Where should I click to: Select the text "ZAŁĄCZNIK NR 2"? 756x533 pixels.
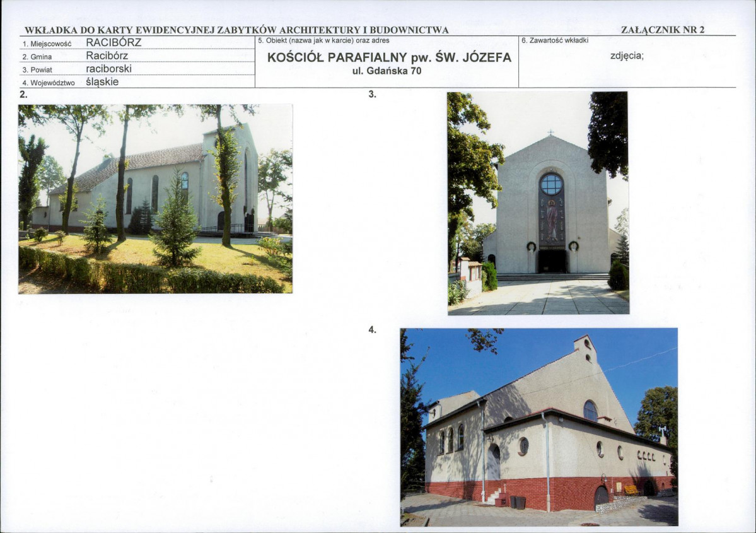tap(663, 30)
